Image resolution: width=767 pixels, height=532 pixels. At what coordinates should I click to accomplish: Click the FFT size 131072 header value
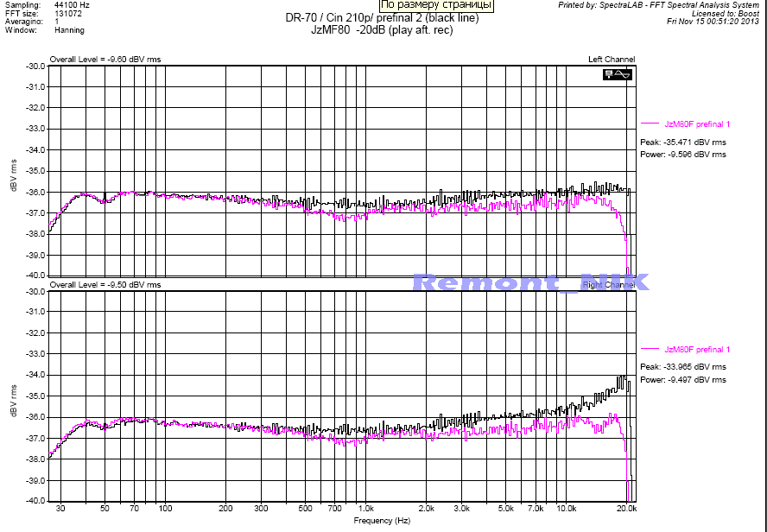(68, 14)
